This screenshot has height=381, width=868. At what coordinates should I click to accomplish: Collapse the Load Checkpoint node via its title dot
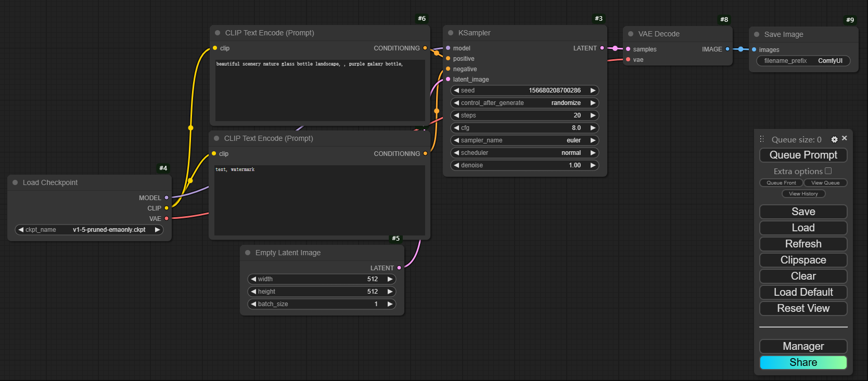15,182
